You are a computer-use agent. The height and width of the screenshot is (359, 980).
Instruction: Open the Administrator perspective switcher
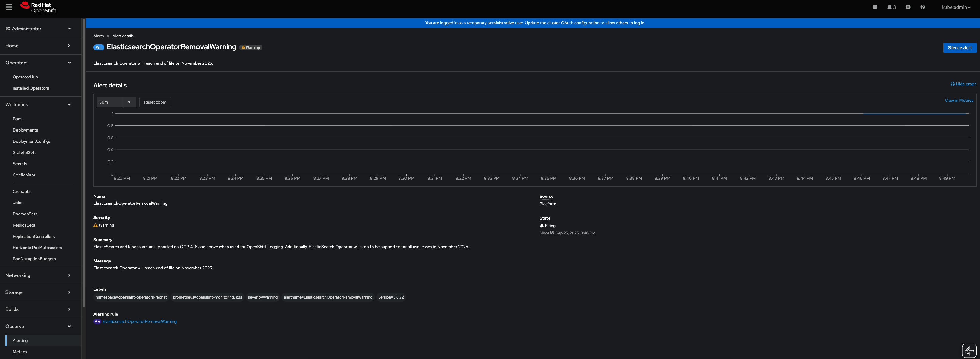tap(38, 29)
